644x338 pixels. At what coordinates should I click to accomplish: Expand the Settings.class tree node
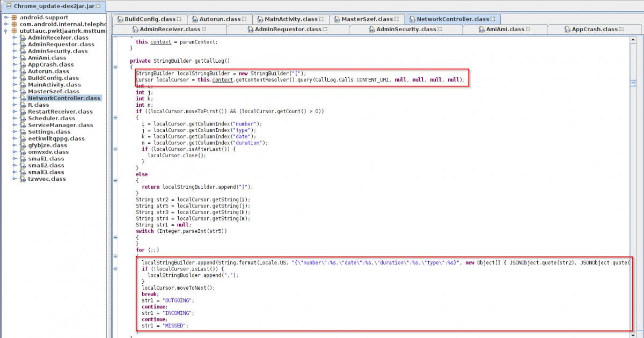(15, 132)
